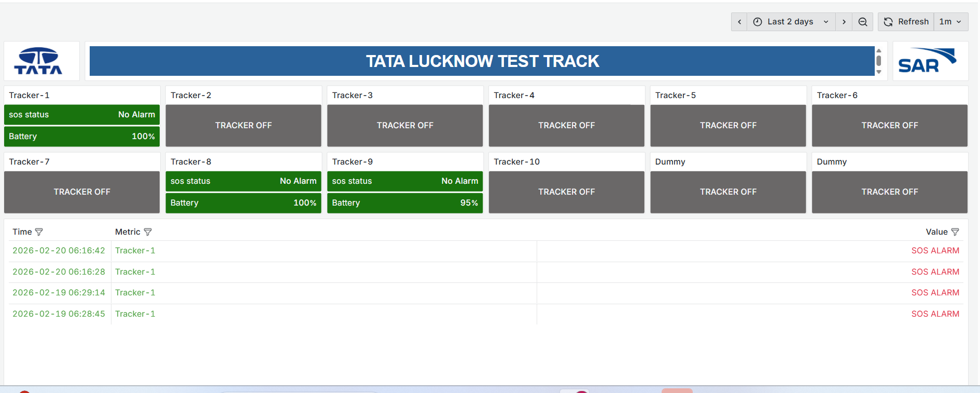Shift time range backward with left arrow
Viewport: 980px width, 393px height.
click(739, 22)
